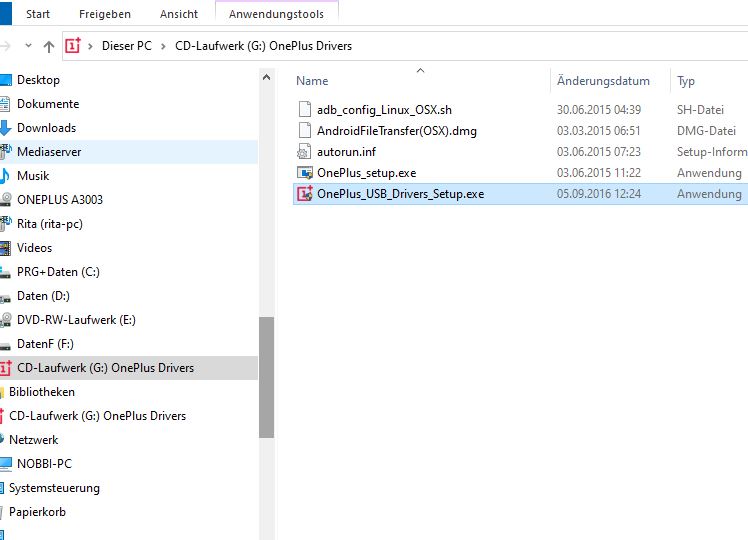Click CD-Laufwerk (G:) OnePlus Drivers breadcrumb
748x540 pixels.
263,46
